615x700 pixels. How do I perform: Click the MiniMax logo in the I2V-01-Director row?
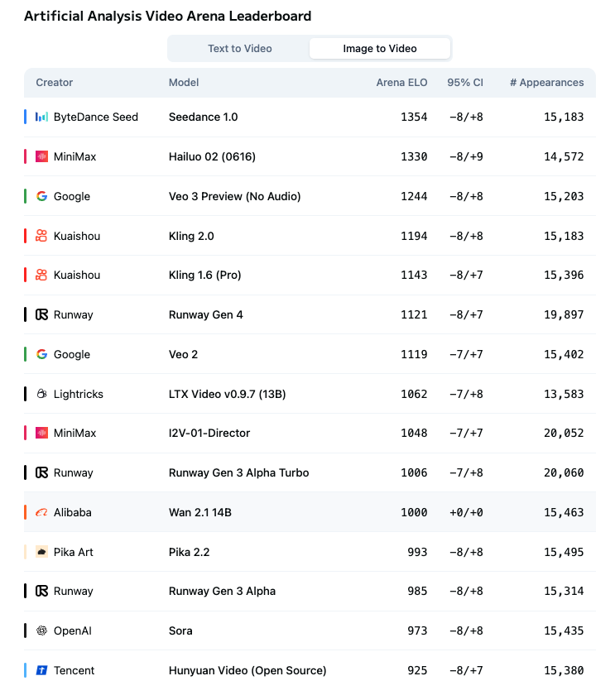[x=41, y=433]
